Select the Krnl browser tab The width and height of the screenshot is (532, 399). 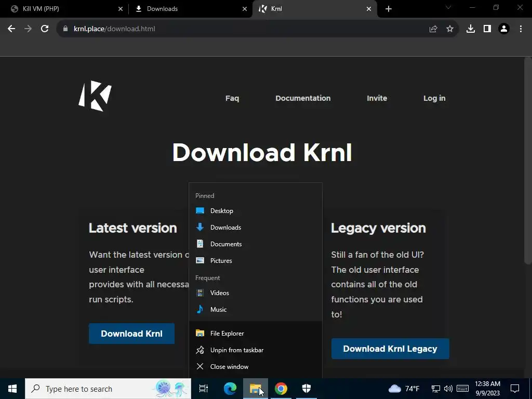click(x=314, y=9)
